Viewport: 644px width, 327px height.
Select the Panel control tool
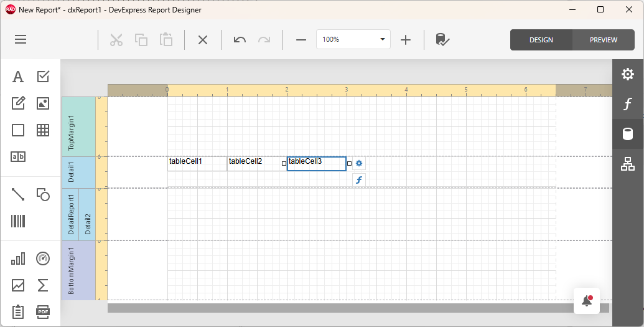[x=18, y=130]
